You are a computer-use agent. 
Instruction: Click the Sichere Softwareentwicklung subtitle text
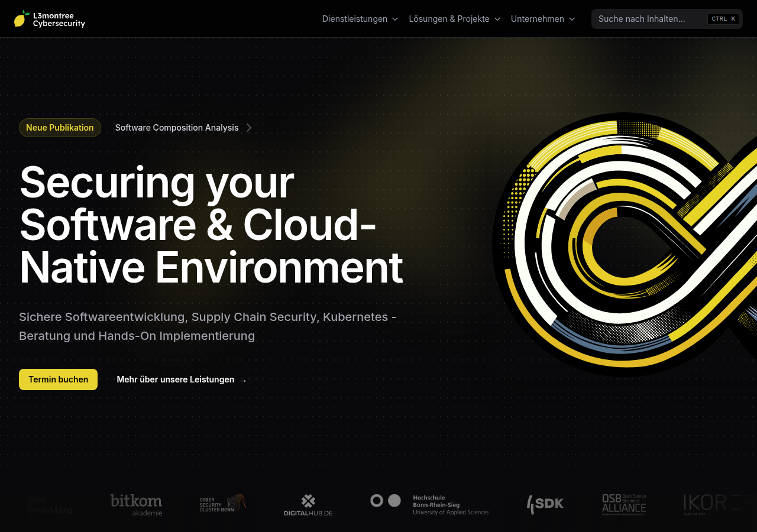(x=208, y=326)
